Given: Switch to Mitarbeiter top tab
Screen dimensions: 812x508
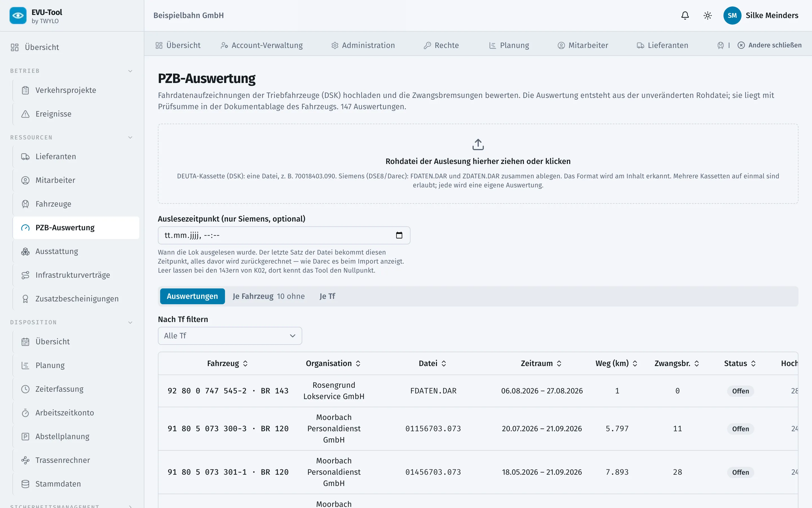Looking at the screenshot, I should click(583, 45).
